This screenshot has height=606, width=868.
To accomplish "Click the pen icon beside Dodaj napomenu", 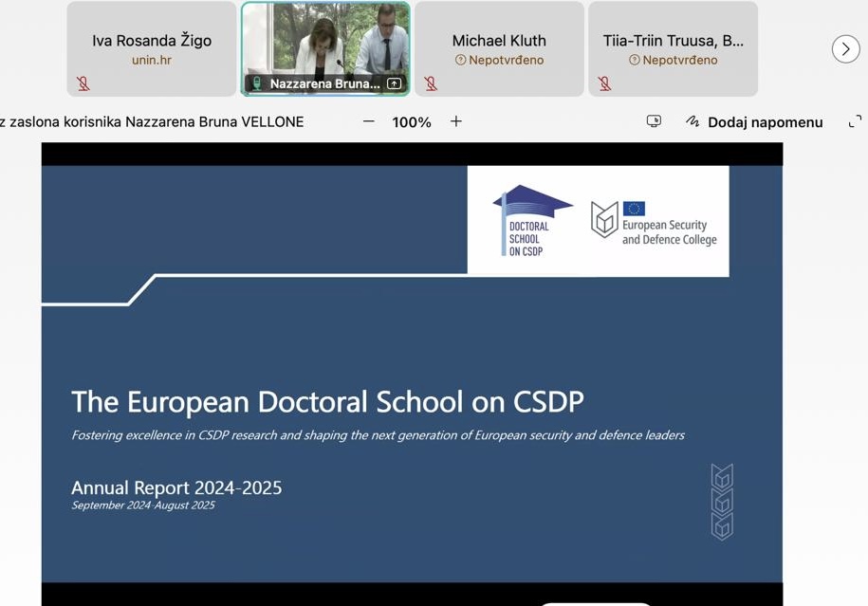I will click(x=692, y=120).
